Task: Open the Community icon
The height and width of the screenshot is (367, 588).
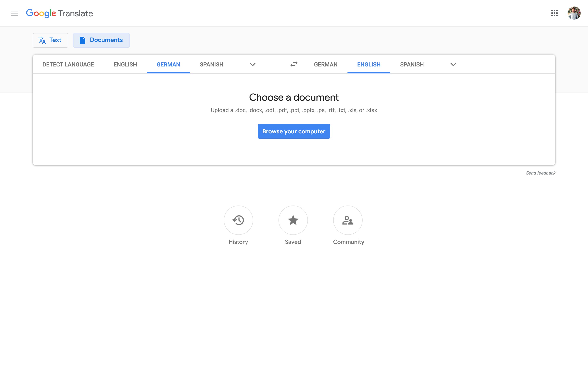Action: pos(348,220)
